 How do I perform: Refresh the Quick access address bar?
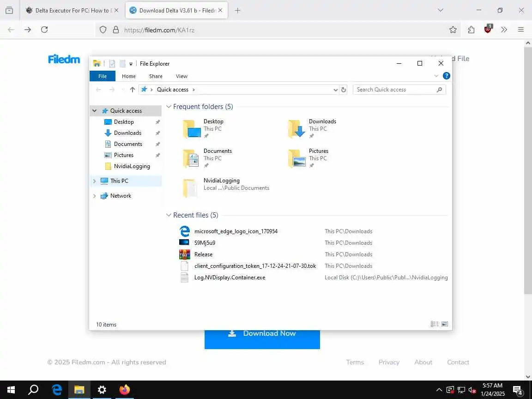344,90
